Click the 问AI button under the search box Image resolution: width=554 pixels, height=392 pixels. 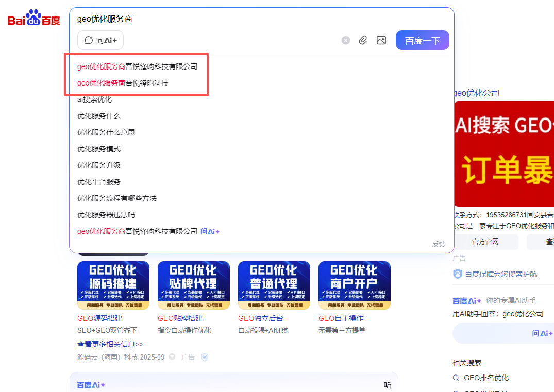[100, 40]
